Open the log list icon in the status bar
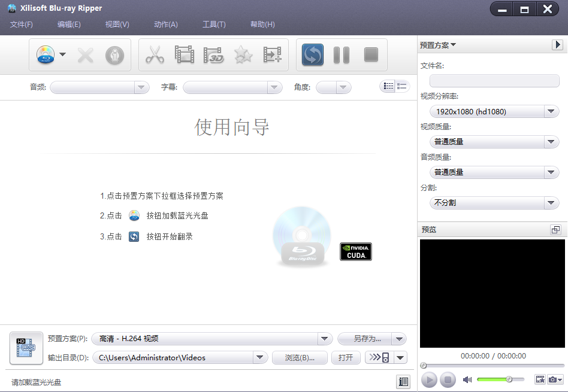 [x=403, y=381]
